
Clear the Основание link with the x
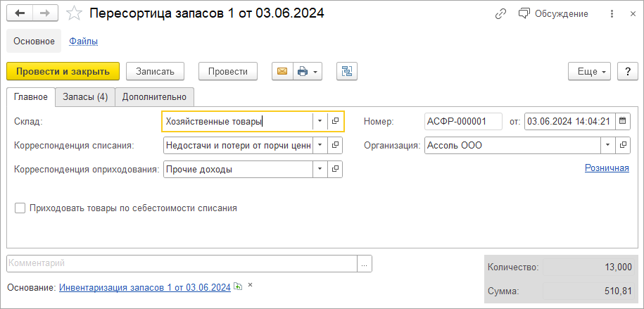(x=250, y=286)
